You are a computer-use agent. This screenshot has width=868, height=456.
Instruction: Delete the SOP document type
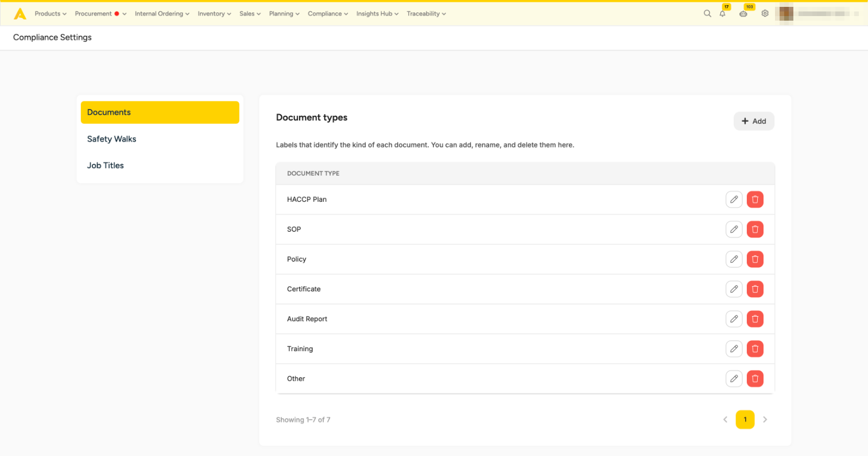[755, 229]
